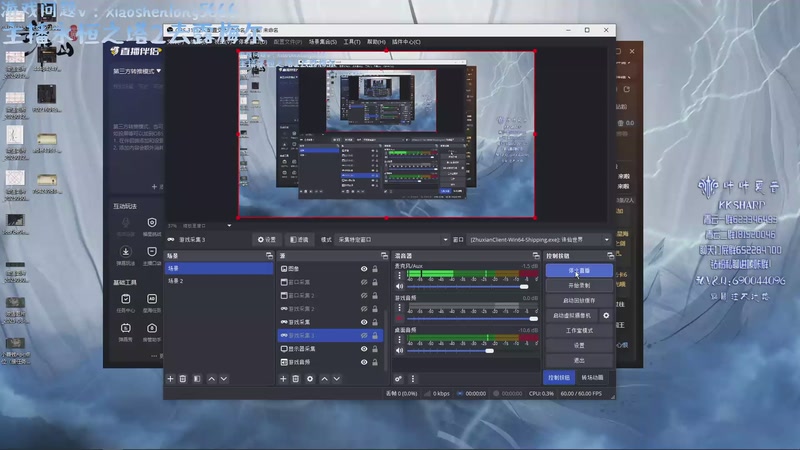Image resolution: width=800 pixels, height=450 pixels.
Task: Open the 帮助(H) menu
Action: [376, 42]
